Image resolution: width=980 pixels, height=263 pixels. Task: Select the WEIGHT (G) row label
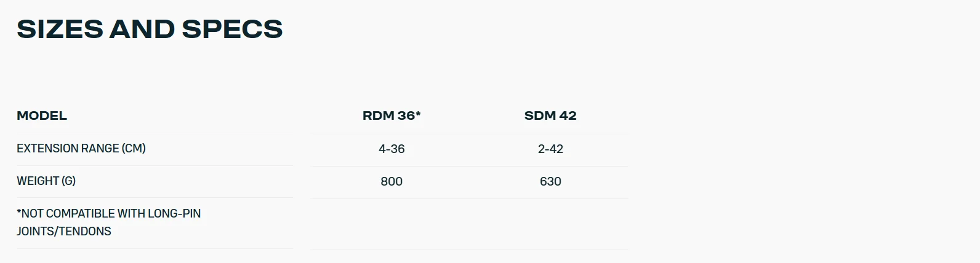click(x=46, y=181)
